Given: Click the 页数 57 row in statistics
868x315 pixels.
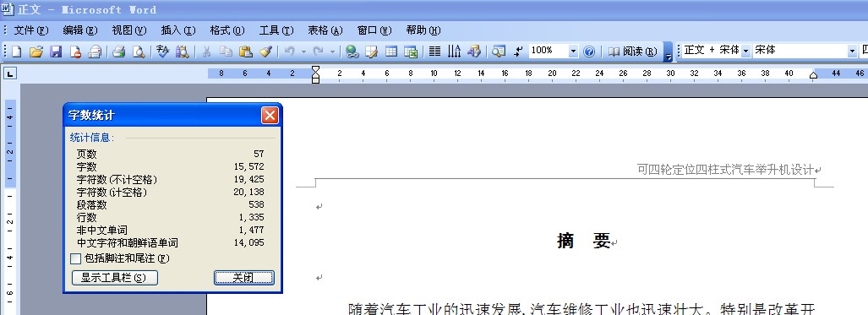Looking at the screenshot, I should [170, 154].
